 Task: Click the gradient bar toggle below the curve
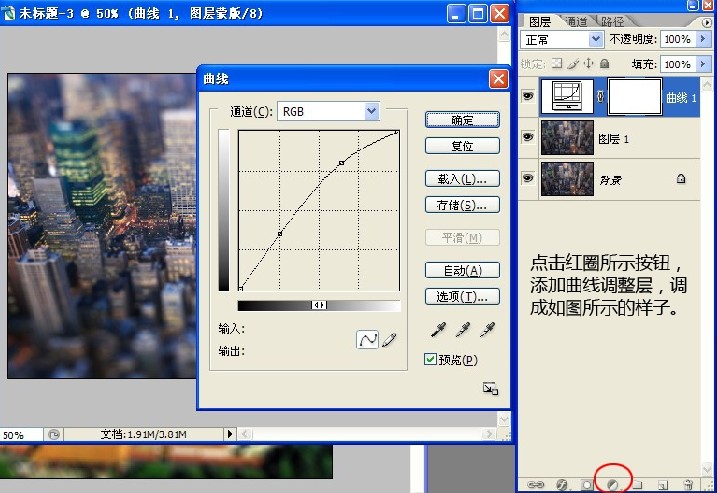tap(319, 305)
